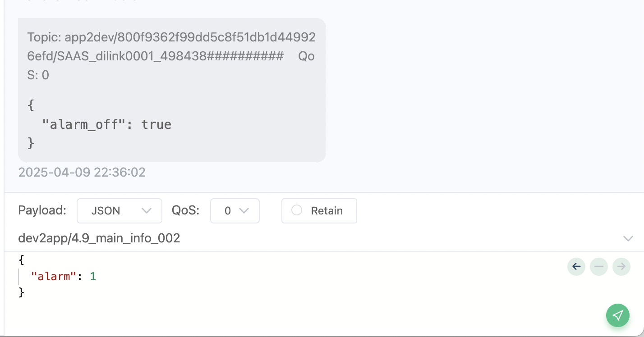The height and width of the screenshot is (337, 644).
Task: Expand the topic history chevron
Action: [628, 238]
